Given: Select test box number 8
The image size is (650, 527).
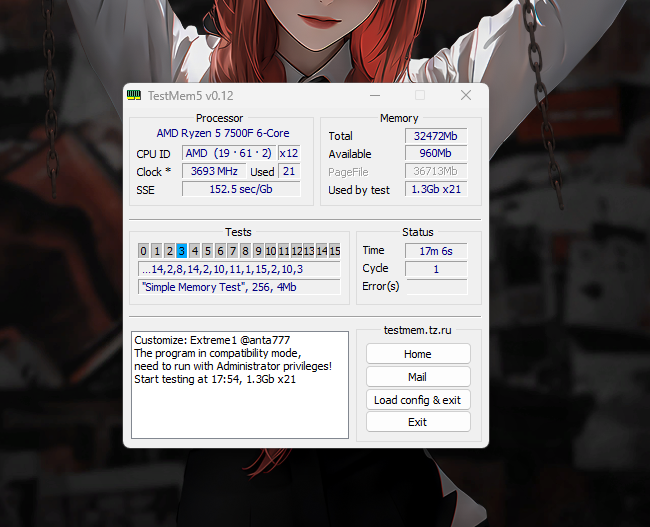Looking at the screenshot, I should pyautogui.click(x=245, y=251).
